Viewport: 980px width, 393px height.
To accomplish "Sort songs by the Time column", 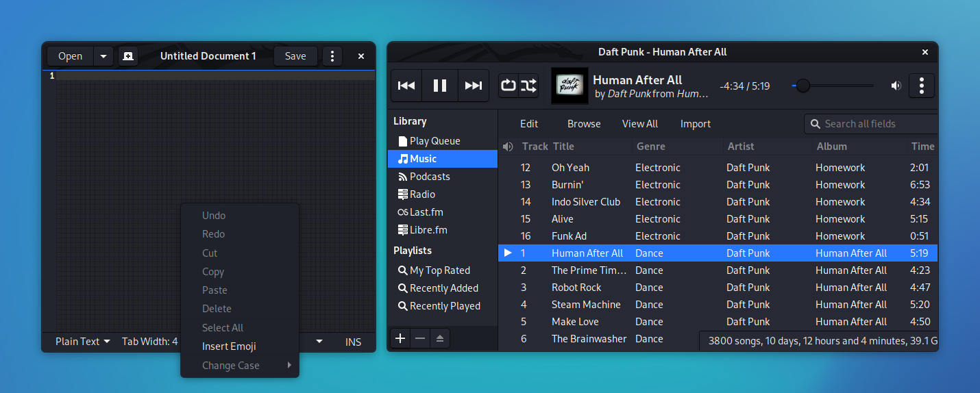I will (x=922, y=147).
